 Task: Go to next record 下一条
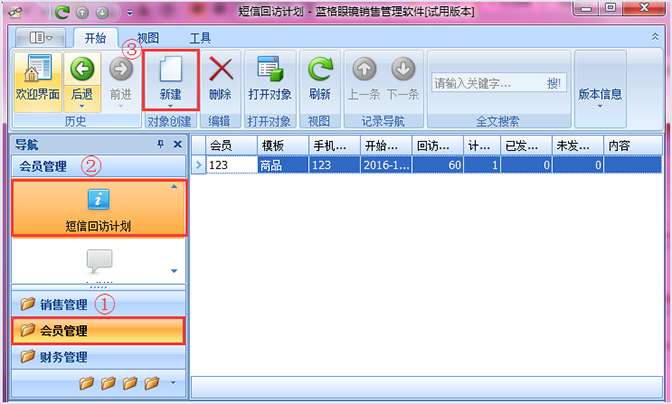coord(403,79)
